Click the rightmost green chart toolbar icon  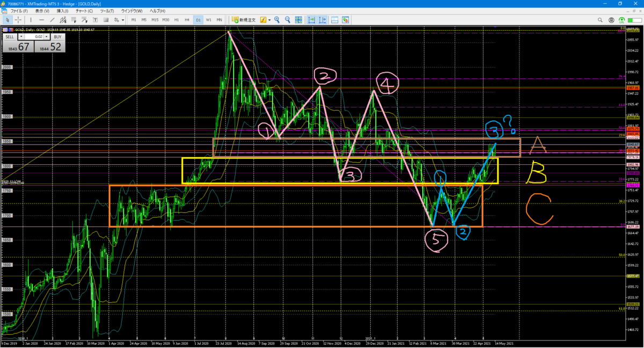pos(345,20)
